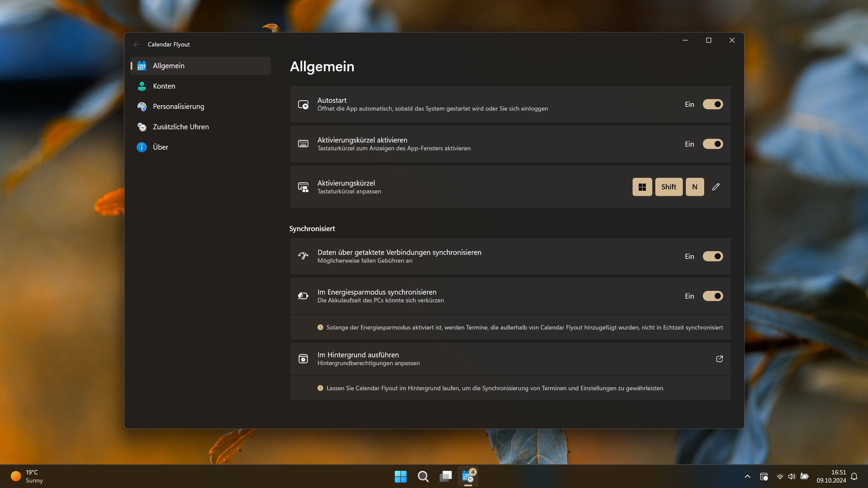The image size is (868, 488).
Task: Click the Über info icon
Action: (142, 147)
